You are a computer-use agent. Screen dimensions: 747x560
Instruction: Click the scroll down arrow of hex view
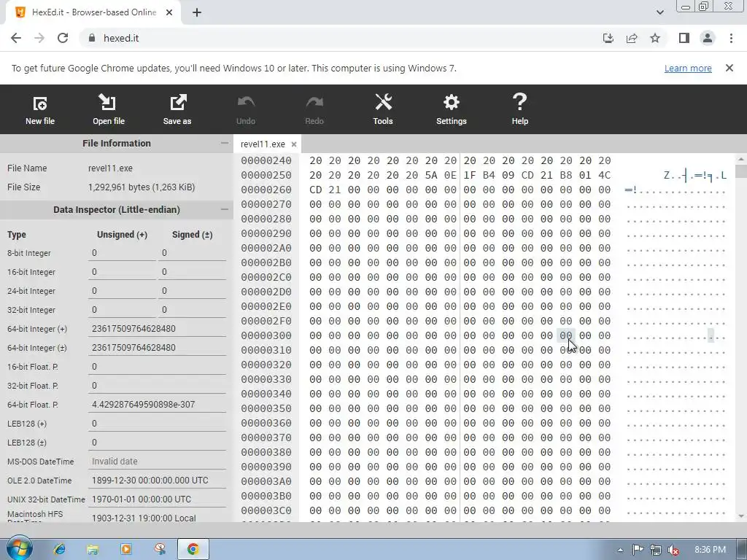pyautogui.click(x=741, y=516)
